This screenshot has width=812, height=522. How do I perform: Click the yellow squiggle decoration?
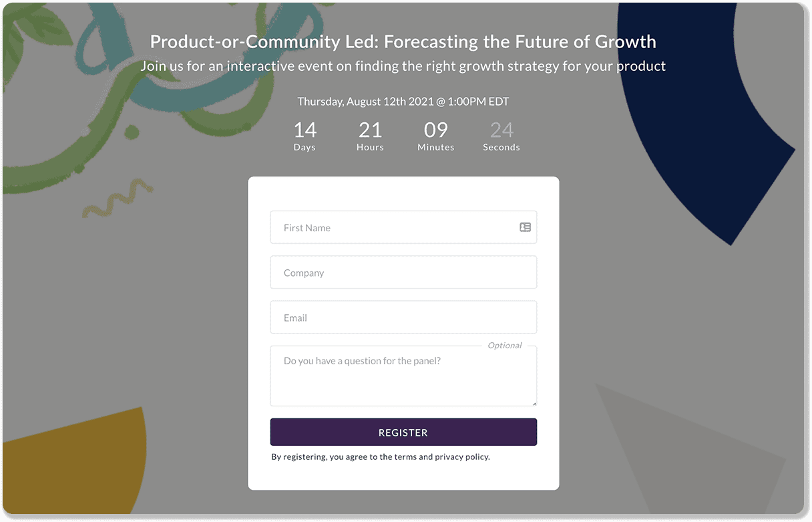117,199
